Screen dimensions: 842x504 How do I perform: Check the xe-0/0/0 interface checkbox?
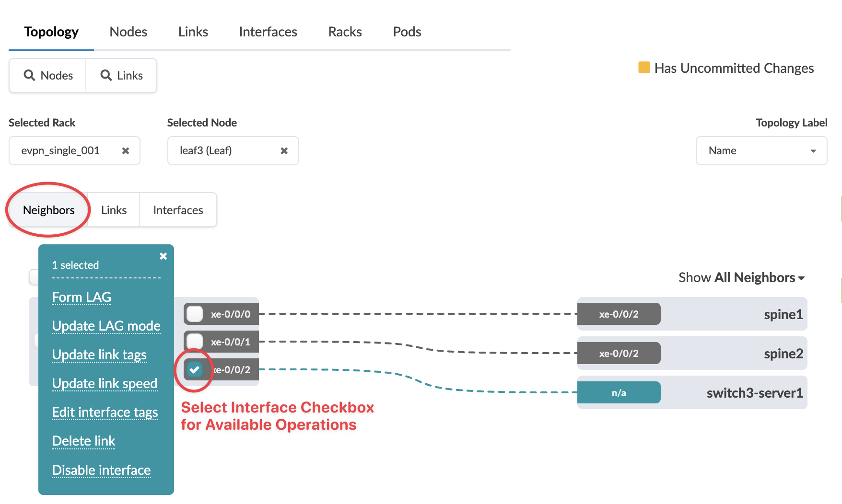194,314
